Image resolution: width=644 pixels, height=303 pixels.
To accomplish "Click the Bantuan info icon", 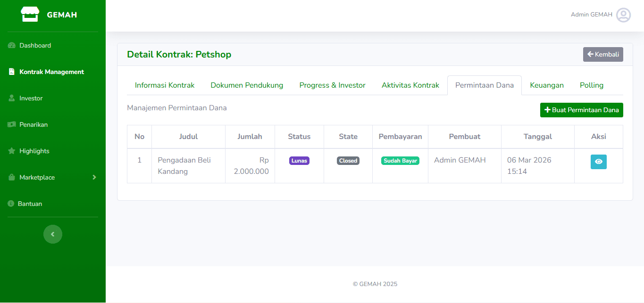I will (x=11, y=204).
